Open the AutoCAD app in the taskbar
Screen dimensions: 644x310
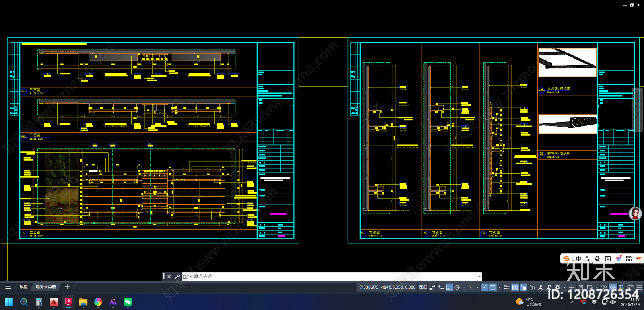click(68, 302)
